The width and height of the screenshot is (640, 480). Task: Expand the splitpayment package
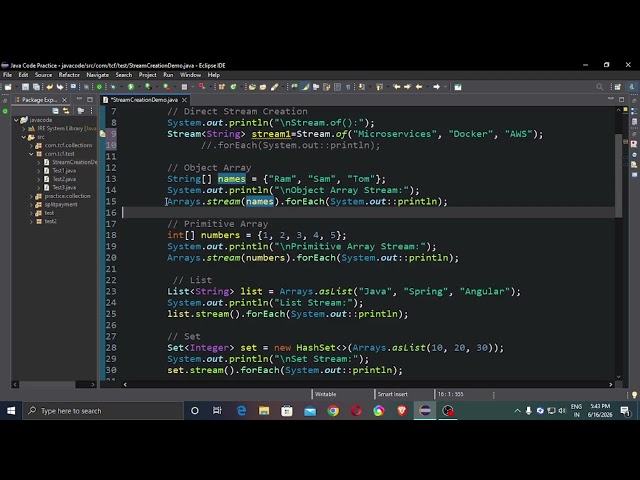point(31,204)
